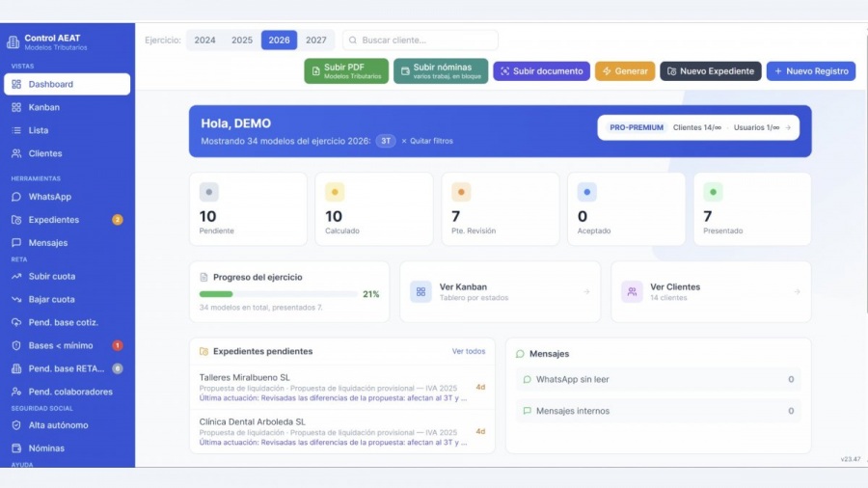
Task: Click the Kanban sidebar icon
Action: [x=16, y=107]
